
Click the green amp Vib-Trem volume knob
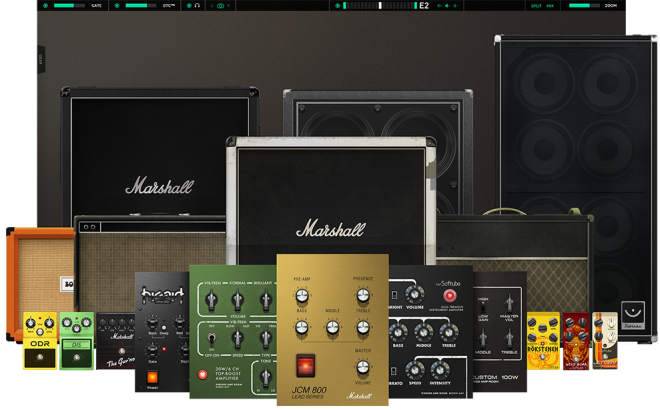coord(211,300)
